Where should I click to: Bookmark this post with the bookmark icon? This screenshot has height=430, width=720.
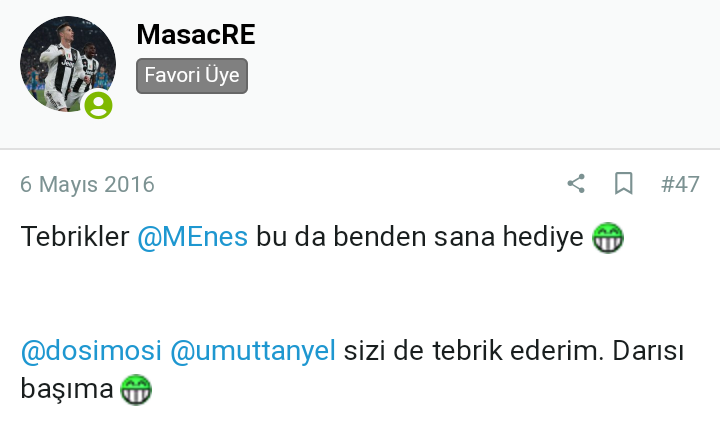(x=623, y=184)
